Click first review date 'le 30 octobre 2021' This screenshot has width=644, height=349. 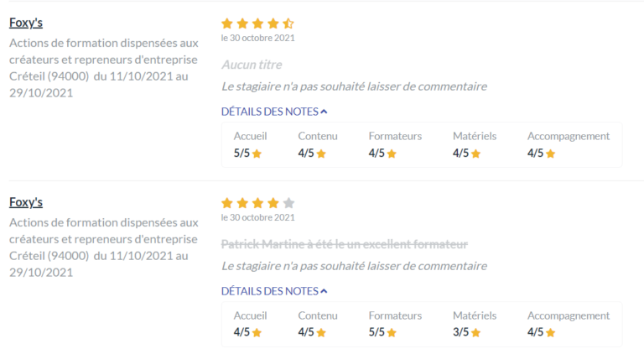pyautogui.click(x=258, y=39)
